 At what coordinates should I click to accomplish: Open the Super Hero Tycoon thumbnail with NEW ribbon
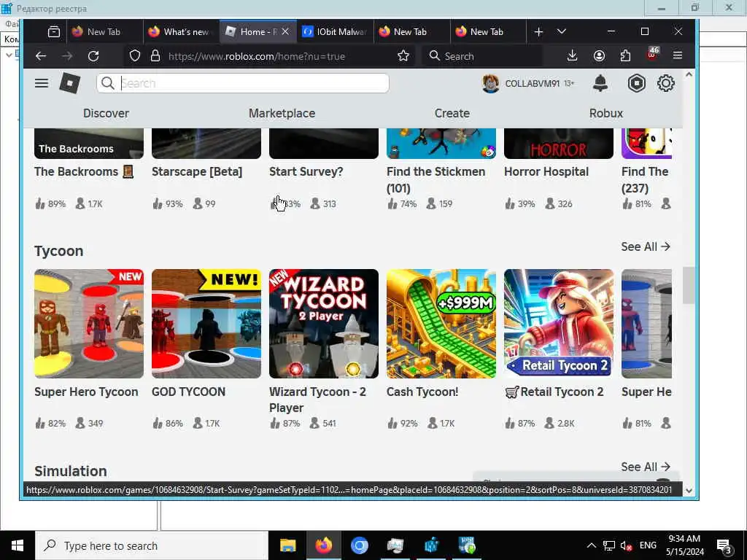(x=88, y=324)
